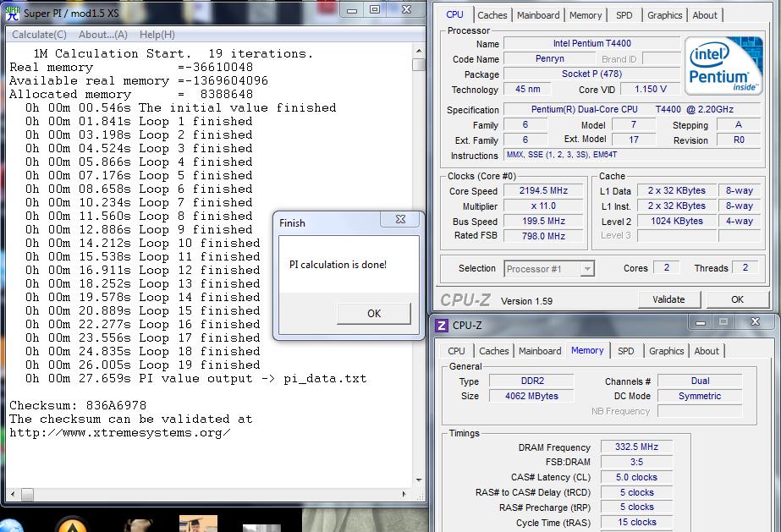The height and width of the screenshot is (532, 781).
Task: Click the Bus Speed value 199.5 MHz
Action: [x=543, y=221]
